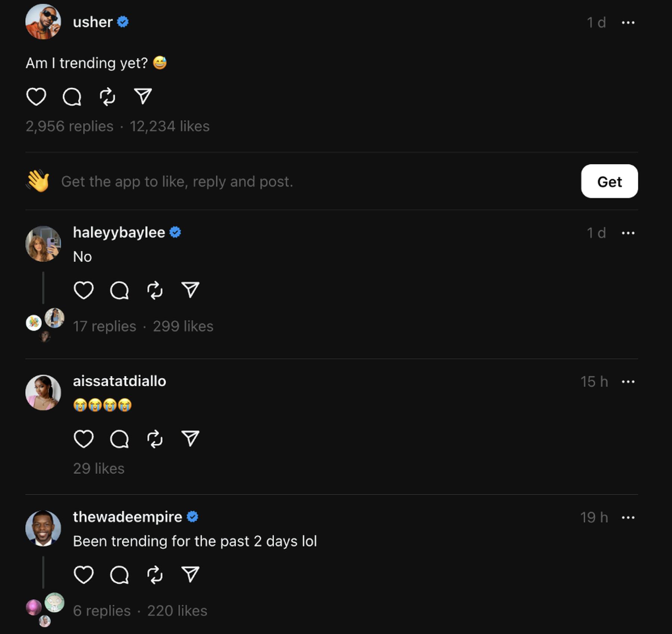This screenshot has height=634, width=672.
Task: Share aissatatdiallo's reply via send icon
Action: coord(190,439)
